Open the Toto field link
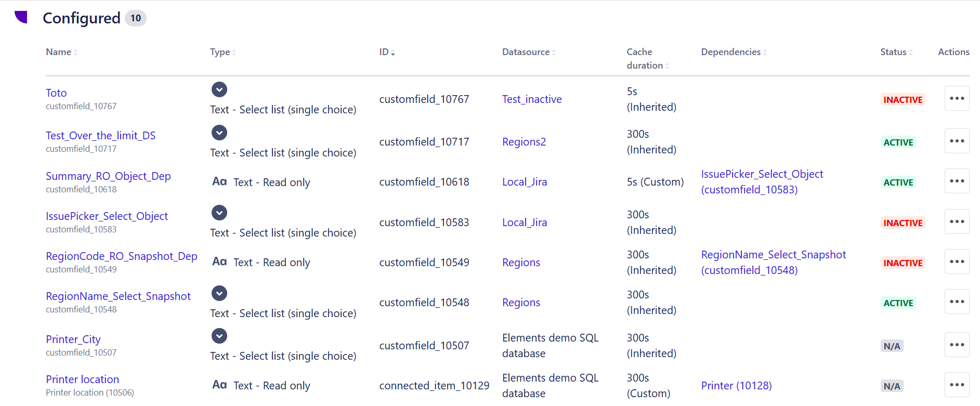This screenshot has width=980, height=406. 56,93
